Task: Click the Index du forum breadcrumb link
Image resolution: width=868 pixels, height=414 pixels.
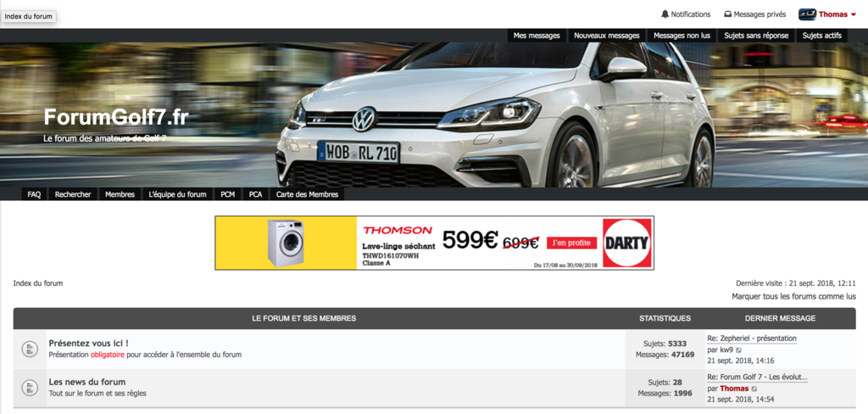Action: coord(38,283)
